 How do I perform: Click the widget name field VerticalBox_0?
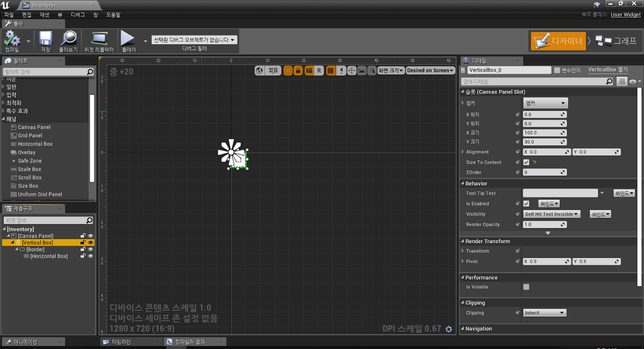pyautogui.click(x=509, y=70)
